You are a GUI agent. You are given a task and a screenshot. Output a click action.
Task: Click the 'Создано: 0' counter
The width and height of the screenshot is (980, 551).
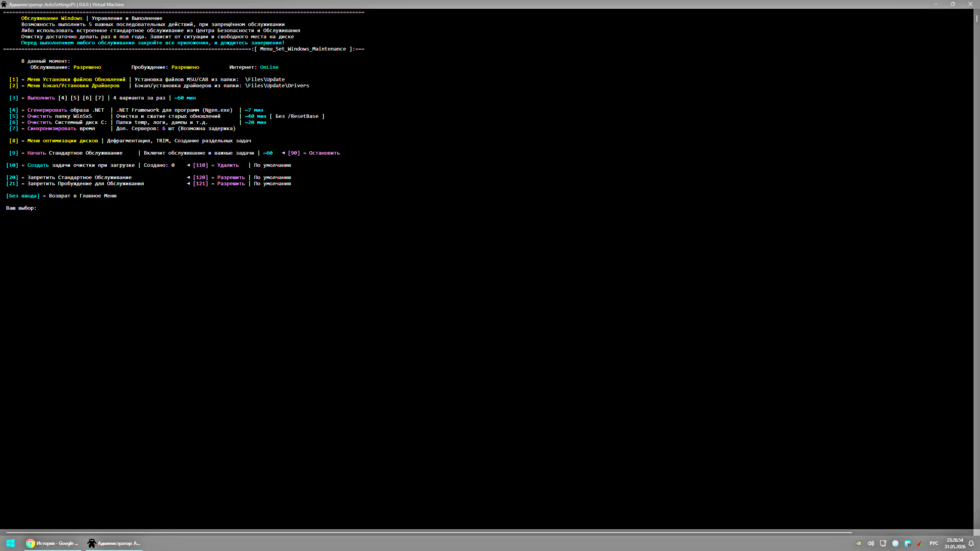pos(159,165)
